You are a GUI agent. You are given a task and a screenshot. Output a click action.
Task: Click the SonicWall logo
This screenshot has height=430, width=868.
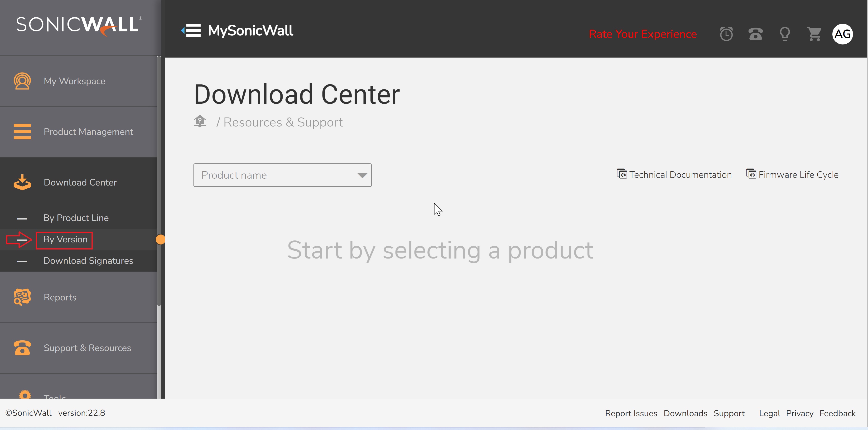tap(79, 26)
